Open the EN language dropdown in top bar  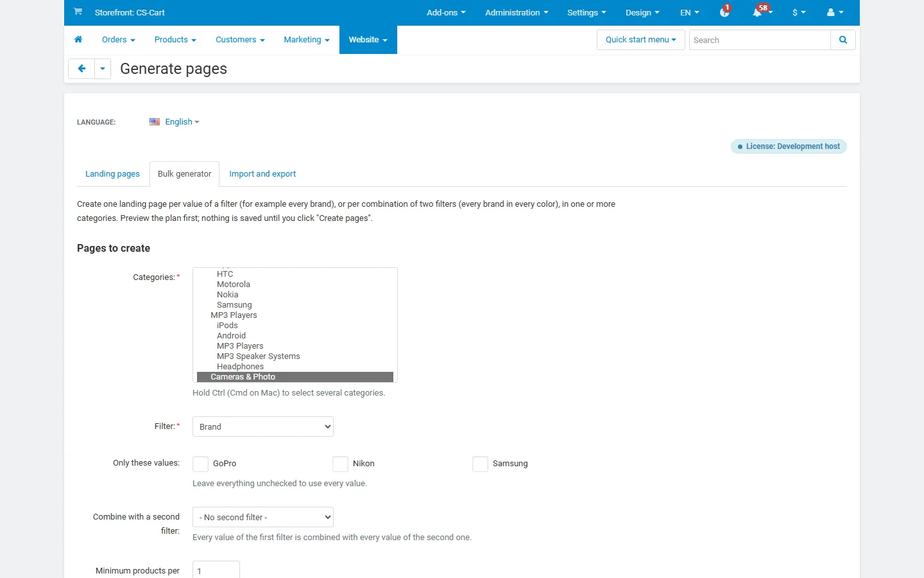(690, 12)
